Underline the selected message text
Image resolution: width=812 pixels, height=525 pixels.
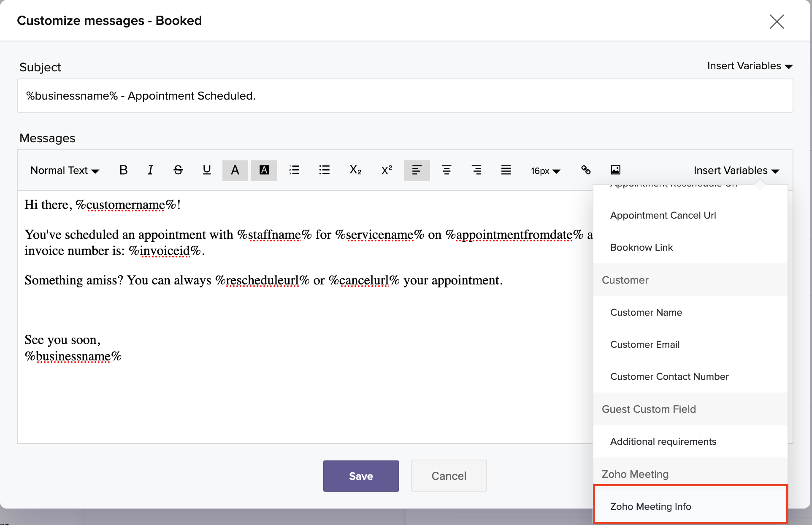[x=206, y=170]
